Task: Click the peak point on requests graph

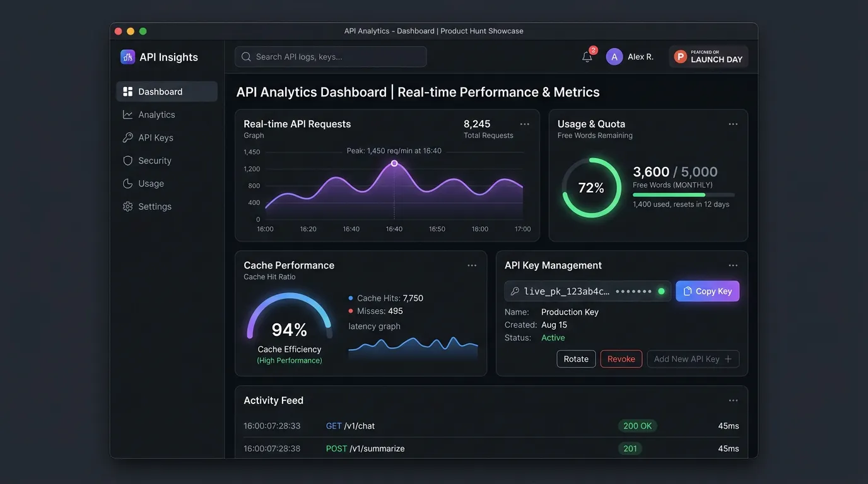Action: [394, 163]
